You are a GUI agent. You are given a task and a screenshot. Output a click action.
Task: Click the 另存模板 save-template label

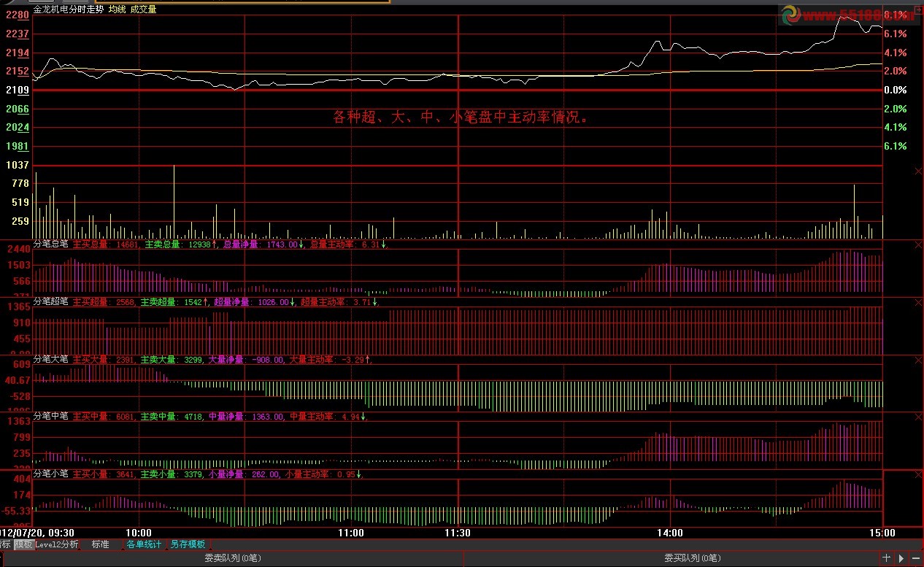click(189, 544)
